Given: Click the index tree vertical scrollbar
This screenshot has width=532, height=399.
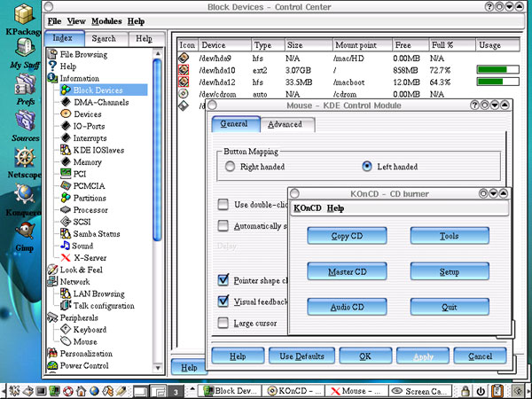Looking at the screenshot, I should tap(157, 149).
